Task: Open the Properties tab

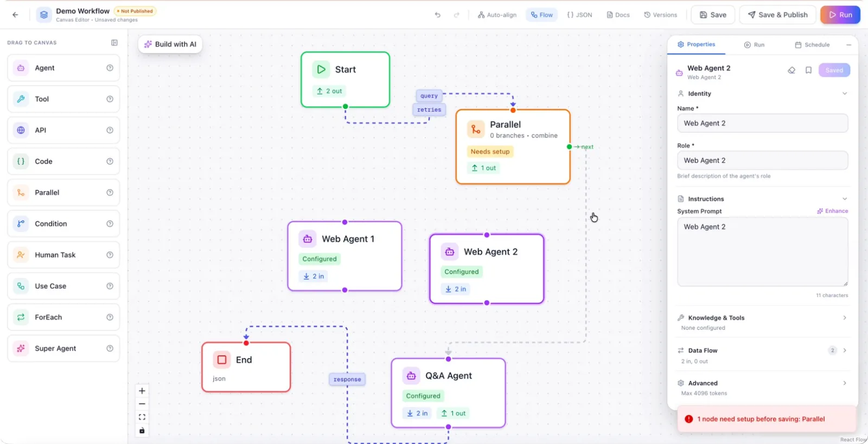Action: pyautogui.click(x=696, y=44)
